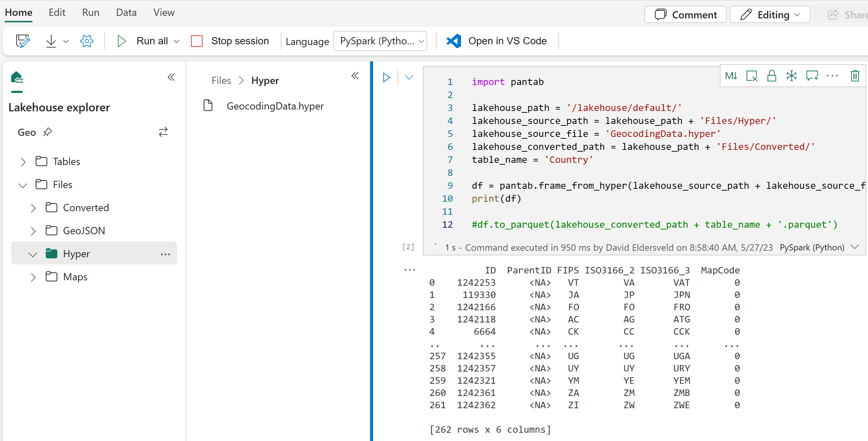The image size is (868, 441).
Task: Open notebook settings gear icon
Action: pyautogui.click(x=87, y=41)
